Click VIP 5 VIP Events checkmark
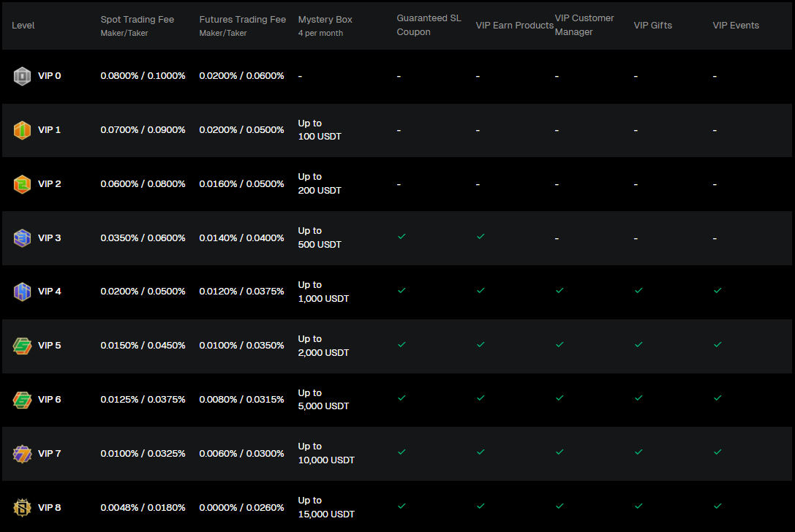 (717, 344)
